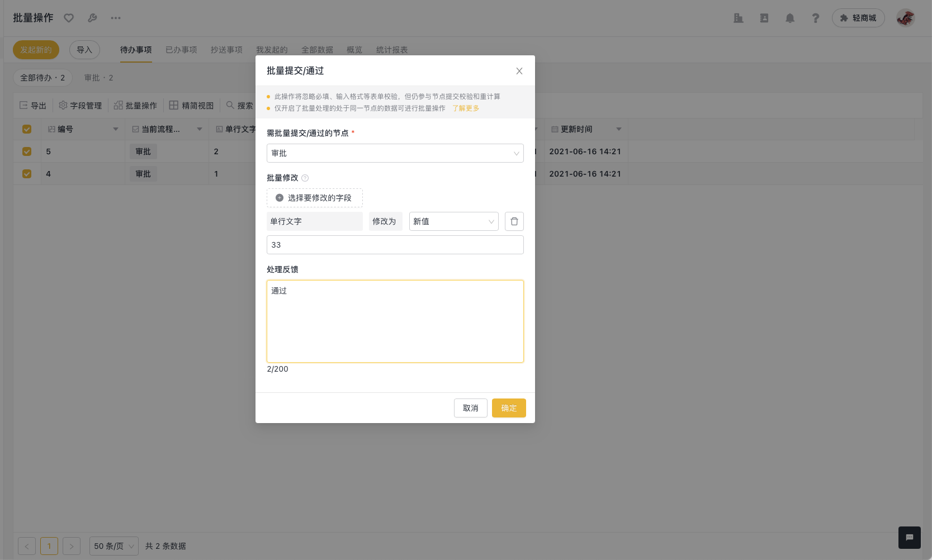Image resolution: width=932 pixels, height=560 pixels.
Task: Open the chat support widget
Action: point(910,538)
